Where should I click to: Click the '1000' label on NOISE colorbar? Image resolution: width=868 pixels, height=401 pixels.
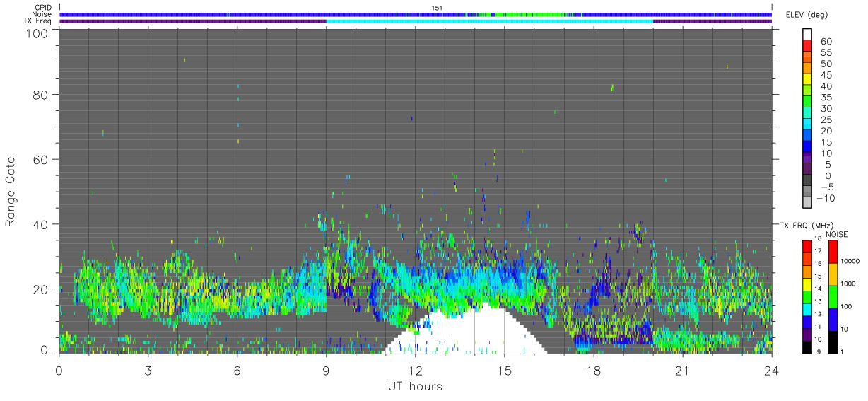coord(848,284)
